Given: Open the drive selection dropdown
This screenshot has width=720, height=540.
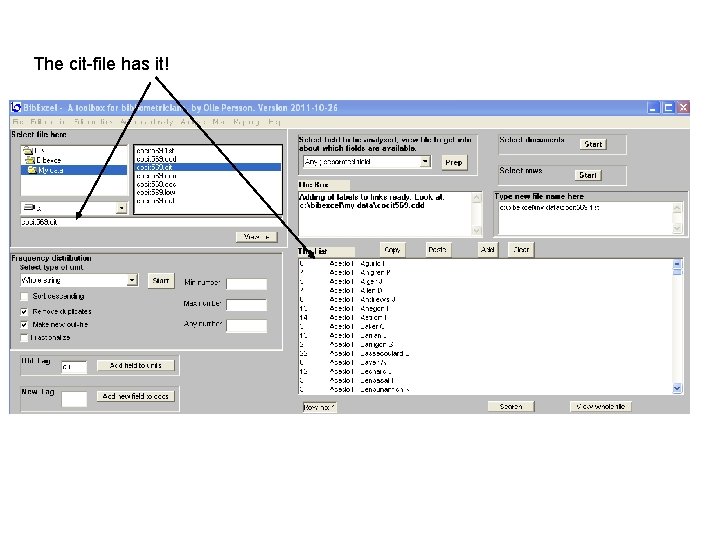Looking at the screenshot, I should [122, 208].
